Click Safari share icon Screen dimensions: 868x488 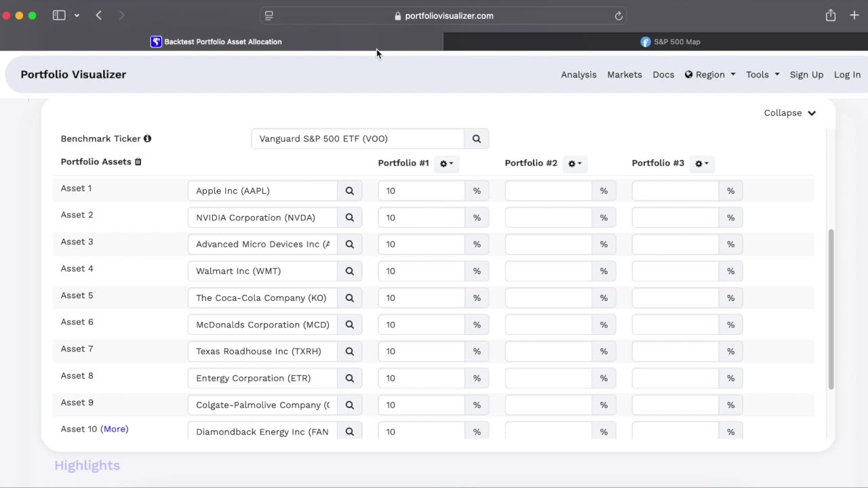[x=831, y=16]
